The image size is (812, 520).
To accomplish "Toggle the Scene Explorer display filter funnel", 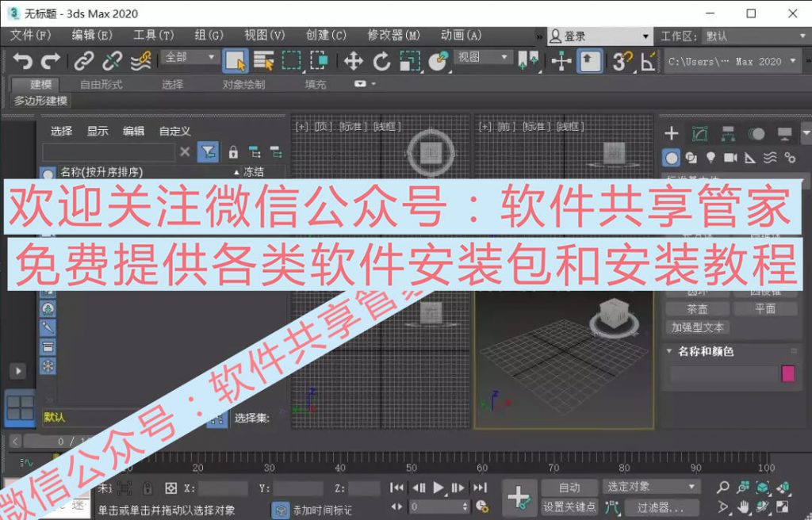I will coord(209,151).
